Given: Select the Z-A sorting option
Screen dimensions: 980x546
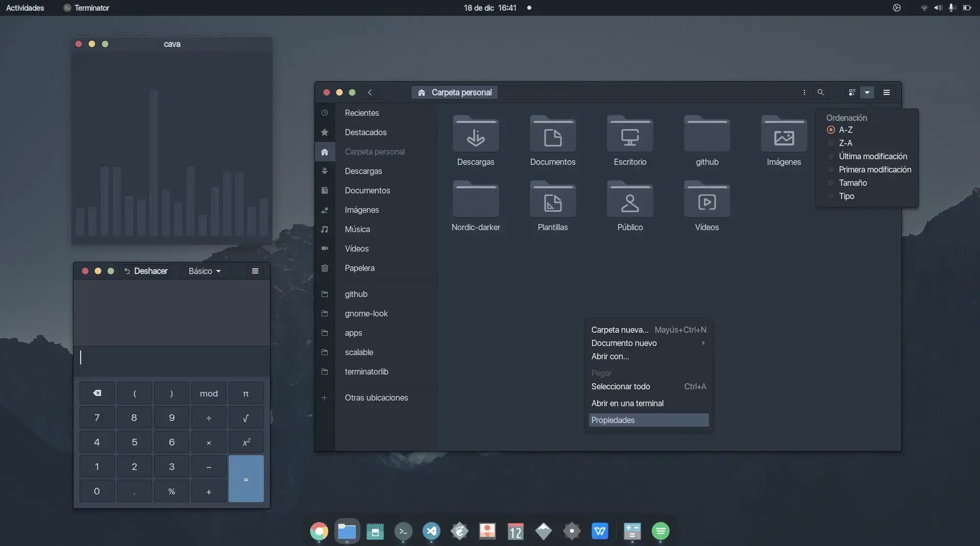Looking at the screenshot, I should 845,143.
